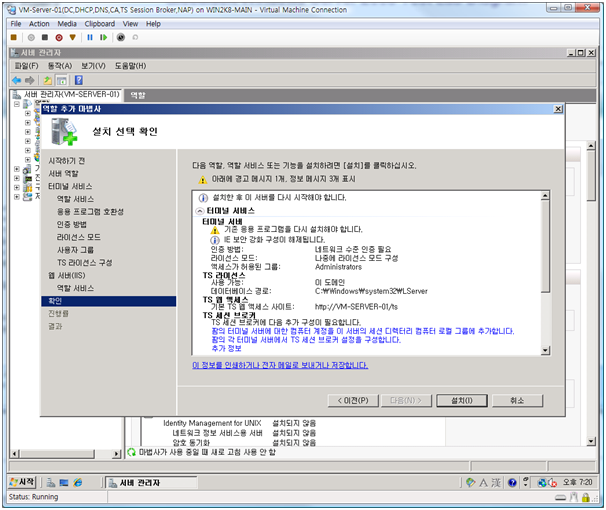Go to 서버 역할 wizard step
The image size is (606, 510).
click(x=63, y=173)
